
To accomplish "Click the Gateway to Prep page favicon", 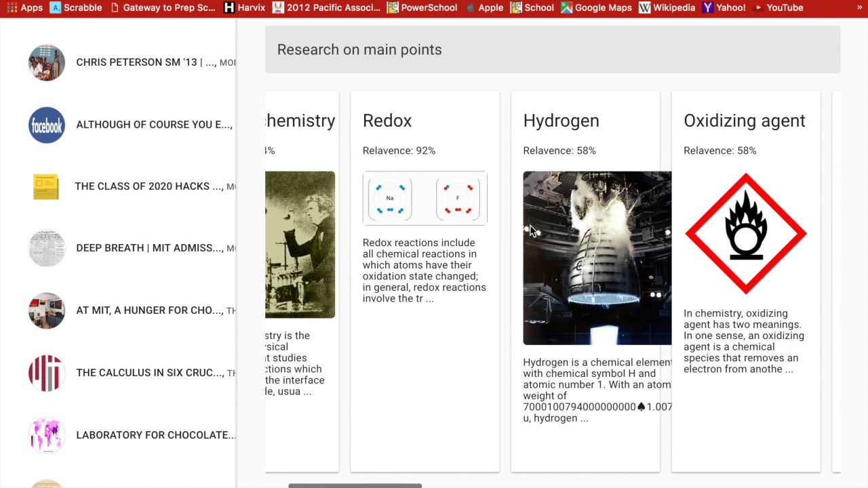I will click(115, 7).
